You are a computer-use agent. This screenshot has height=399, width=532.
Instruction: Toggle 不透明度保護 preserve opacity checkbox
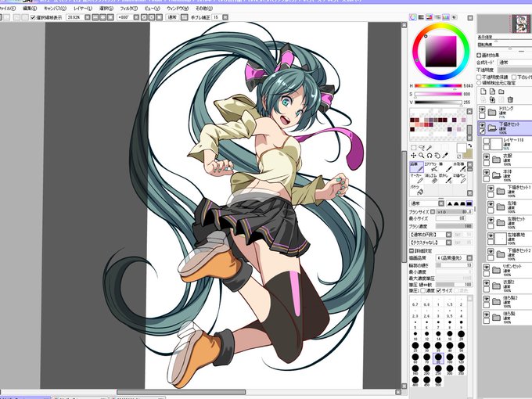click(x=479, y=77)
